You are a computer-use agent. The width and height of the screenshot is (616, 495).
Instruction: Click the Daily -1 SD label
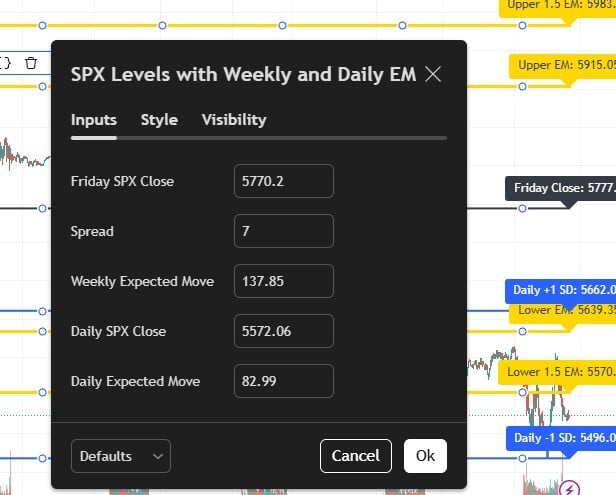(x=561, y=438)
